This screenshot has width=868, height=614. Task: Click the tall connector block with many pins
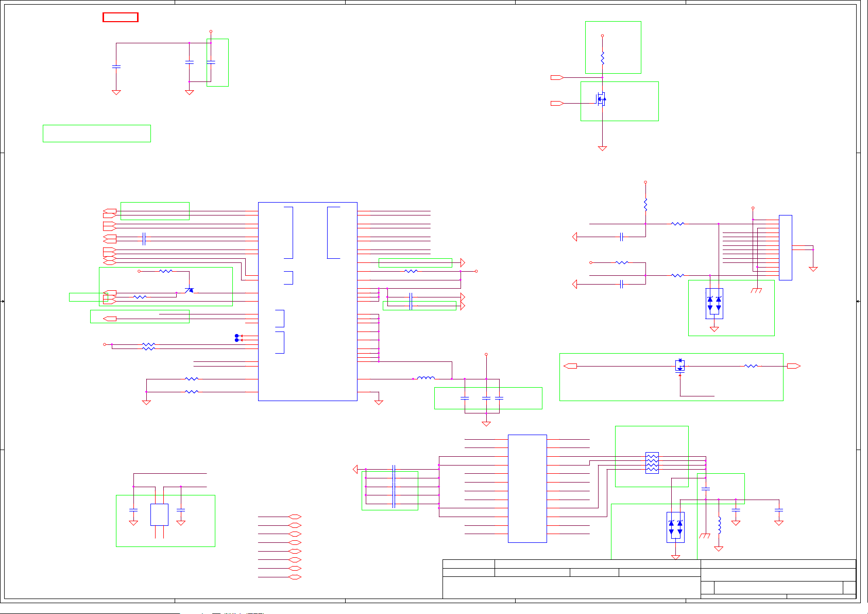pyautogui.click(x=785, y=247)
